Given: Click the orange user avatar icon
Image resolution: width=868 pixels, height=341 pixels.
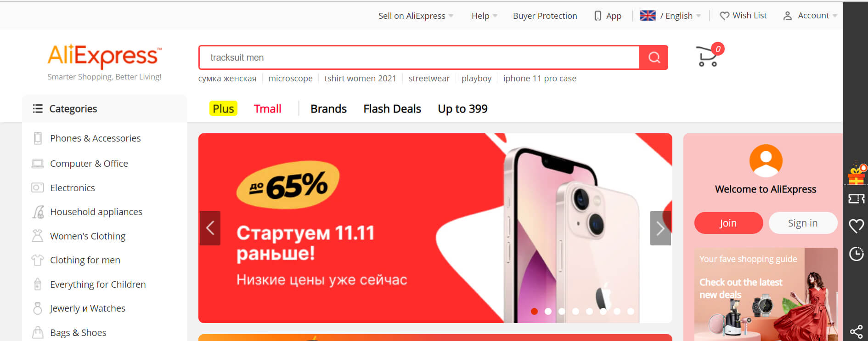Looking at the screenshot, I should point(766,161).
